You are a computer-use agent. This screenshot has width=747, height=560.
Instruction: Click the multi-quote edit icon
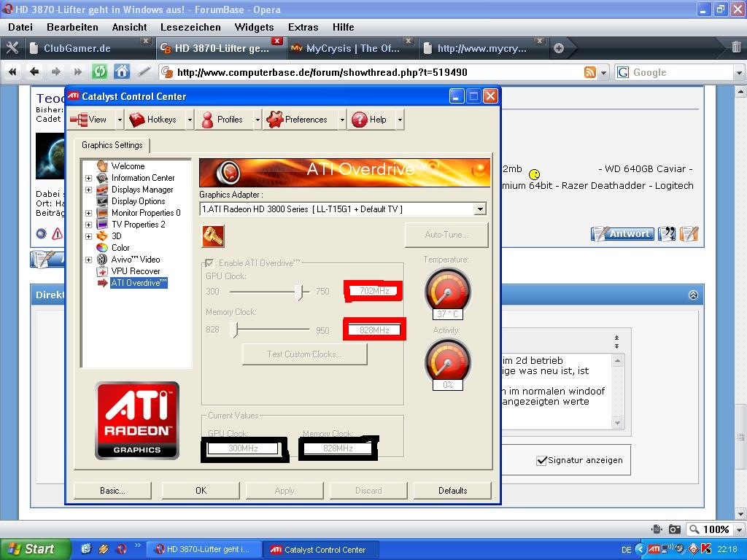689,233
